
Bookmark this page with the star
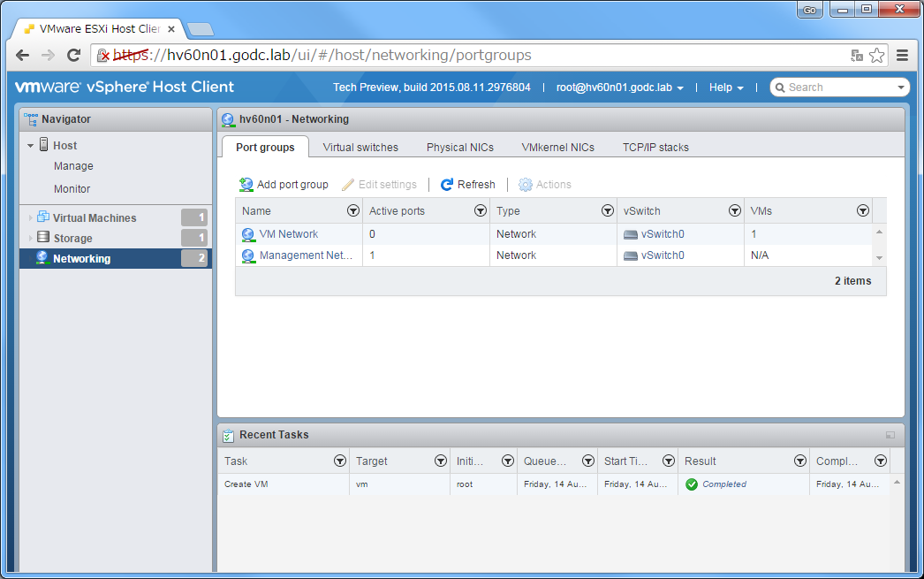[877, 56]
